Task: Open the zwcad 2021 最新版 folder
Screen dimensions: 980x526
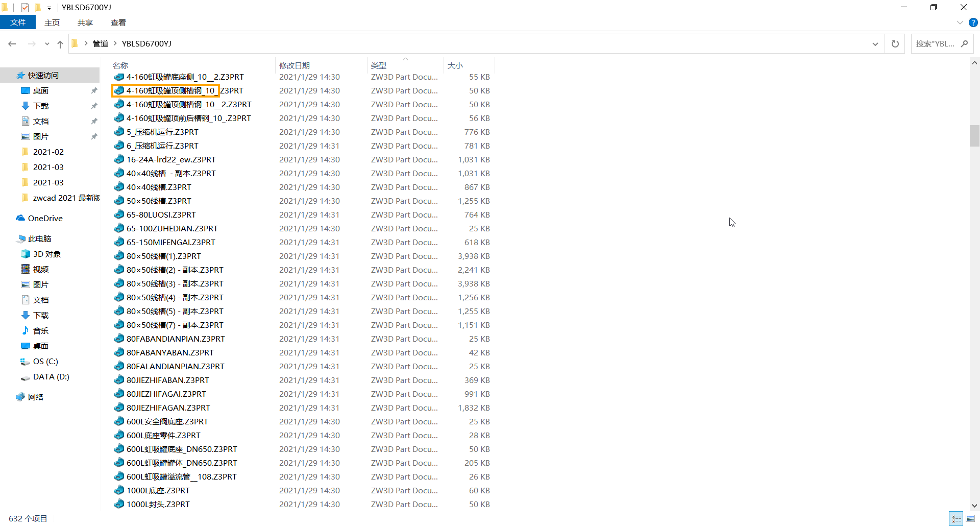Action: (66, 198)
